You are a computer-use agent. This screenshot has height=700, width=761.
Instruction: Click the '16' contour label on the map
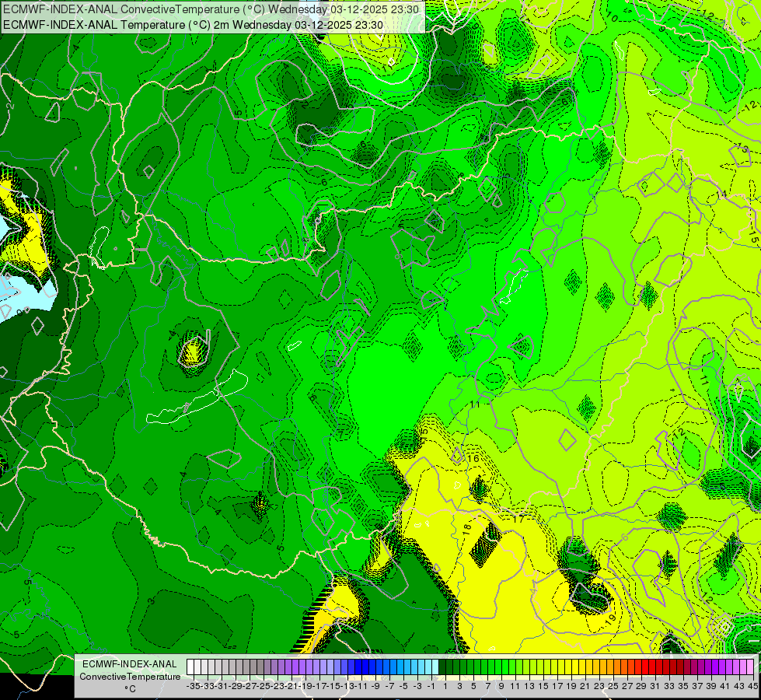point(473,458)
